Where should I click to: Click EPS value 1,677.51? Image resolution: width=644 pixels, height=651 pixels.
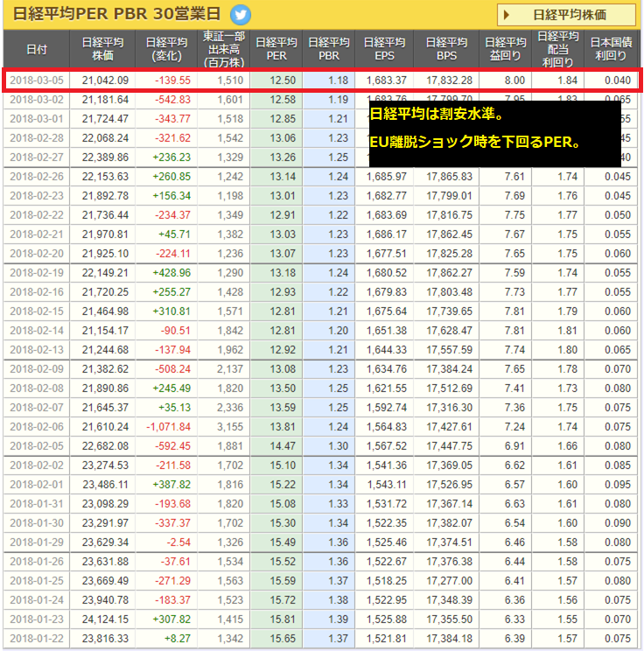pos(386,253)
